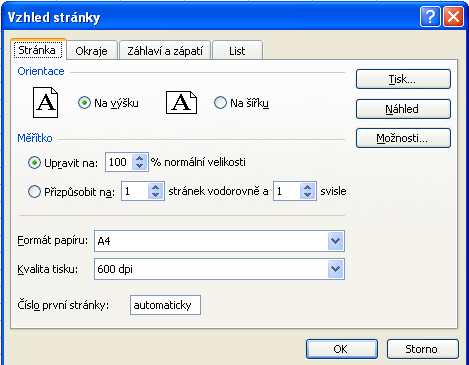Open the Formát papíru dropdown
This screenshot has height=365, width=469.
point(335,241)
